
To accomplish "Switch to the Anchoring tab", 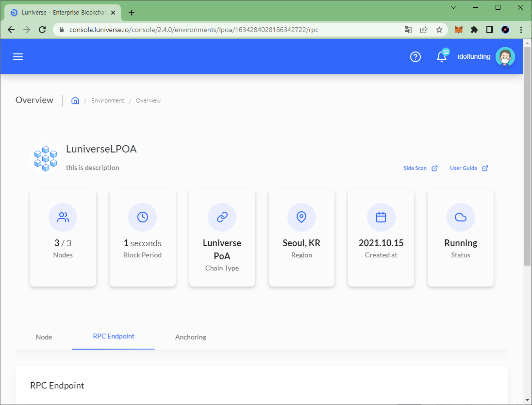I will 191,337.
